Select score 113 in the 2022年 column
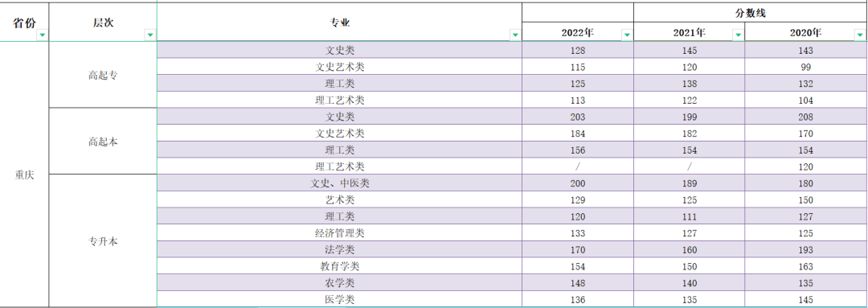Screen dimensions: 868x308 click(x=578, y=101)
